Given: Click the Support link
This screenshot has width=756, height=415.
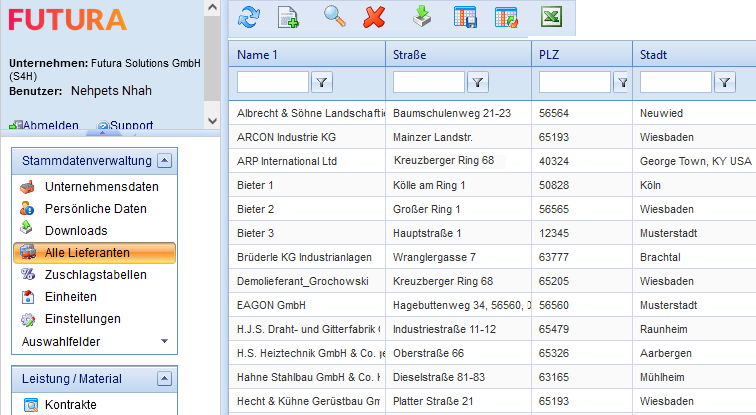Looking at the screenshot, I should click(x=130, y=126).
